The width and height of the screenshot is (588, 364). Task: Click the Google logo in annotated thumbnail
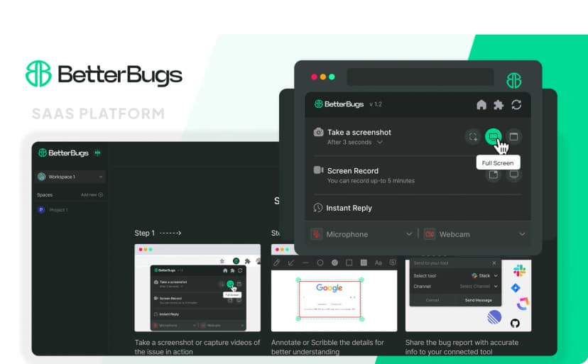pyautogui.click(x=329, y=288)
